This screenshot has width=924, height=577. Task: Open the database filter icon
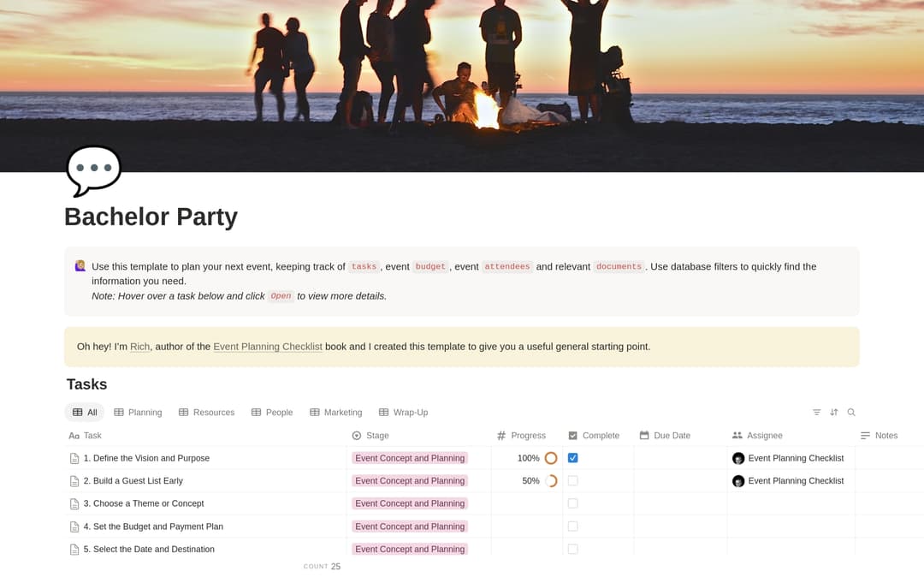(817, 413)
